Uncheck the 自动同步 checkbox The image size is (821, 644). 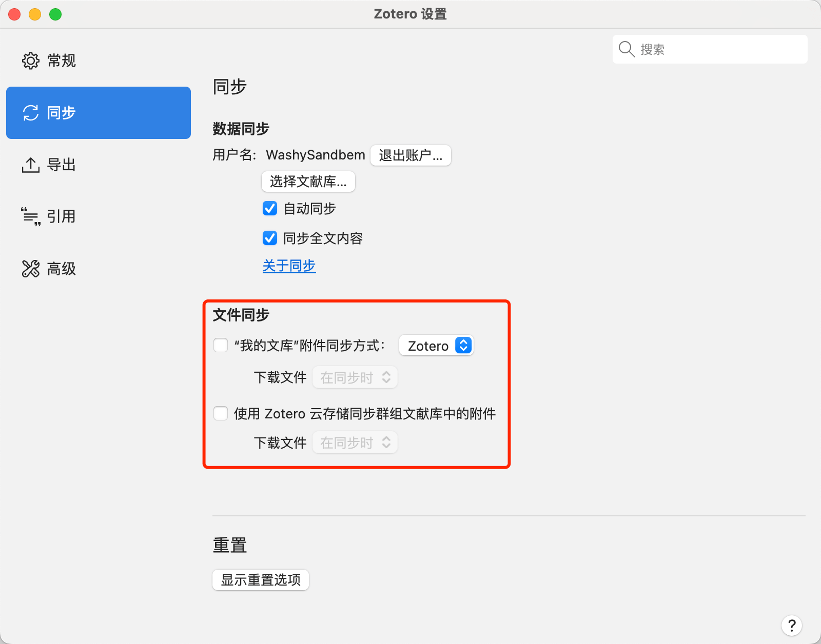coord(270,208)
